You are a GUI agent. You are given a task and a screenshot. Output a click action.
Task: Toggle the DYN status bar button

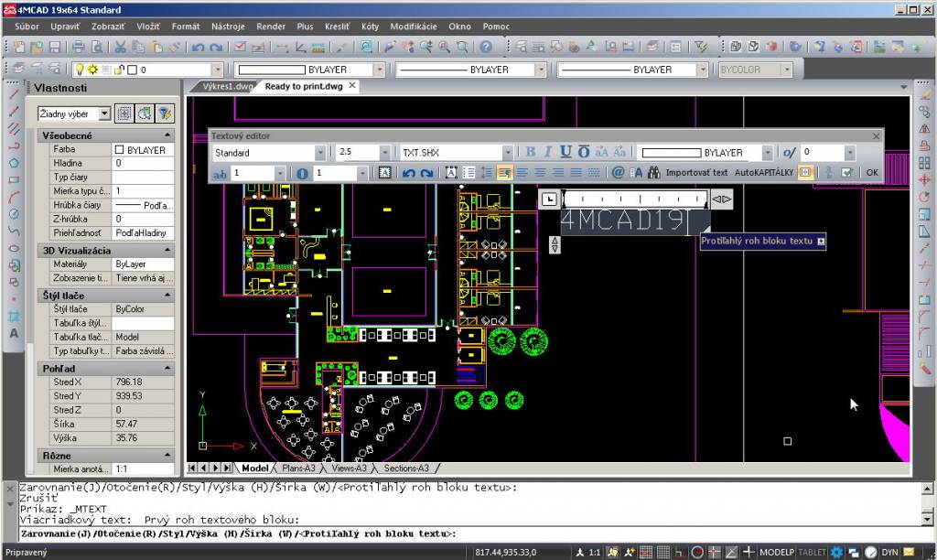pyautogui.click(x=889, y=553)
